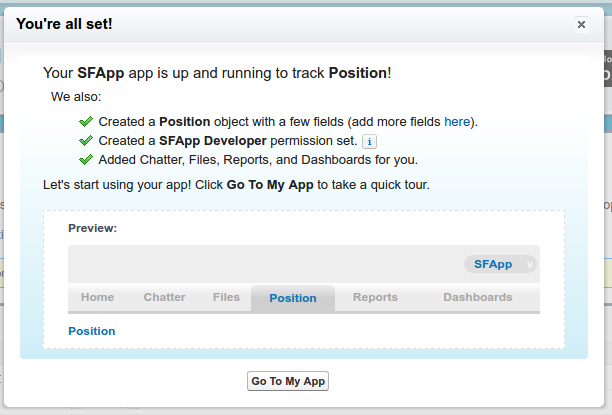This screenshot has width=612, height=415.
Task: Select the highlighted Position tab
Action: pyautogui.click(x=293, y=298)
